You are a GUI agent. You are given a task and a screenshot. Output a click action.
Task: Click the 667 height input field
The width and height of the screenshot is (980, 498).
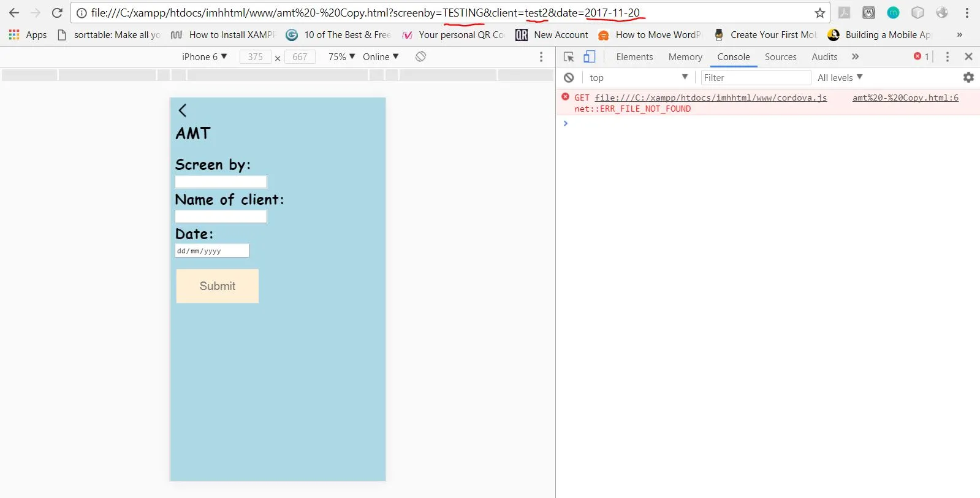coord(300,56)
